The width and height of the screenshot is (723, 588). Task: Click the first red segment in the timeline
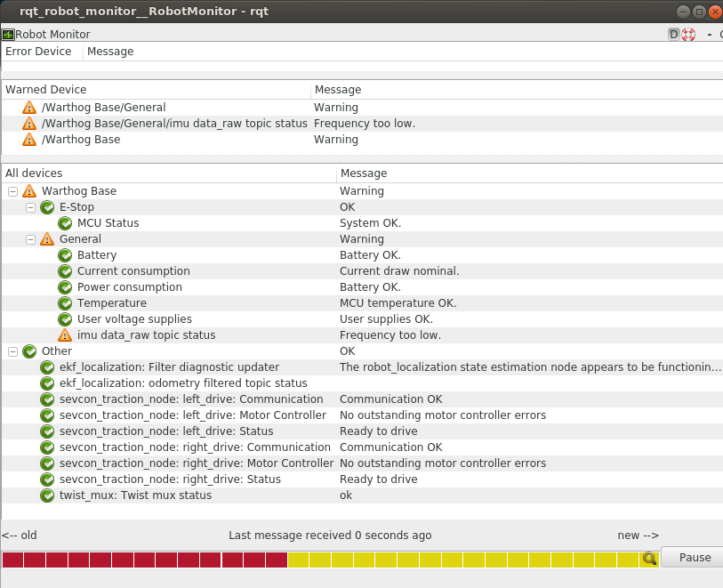coord(12,560)
